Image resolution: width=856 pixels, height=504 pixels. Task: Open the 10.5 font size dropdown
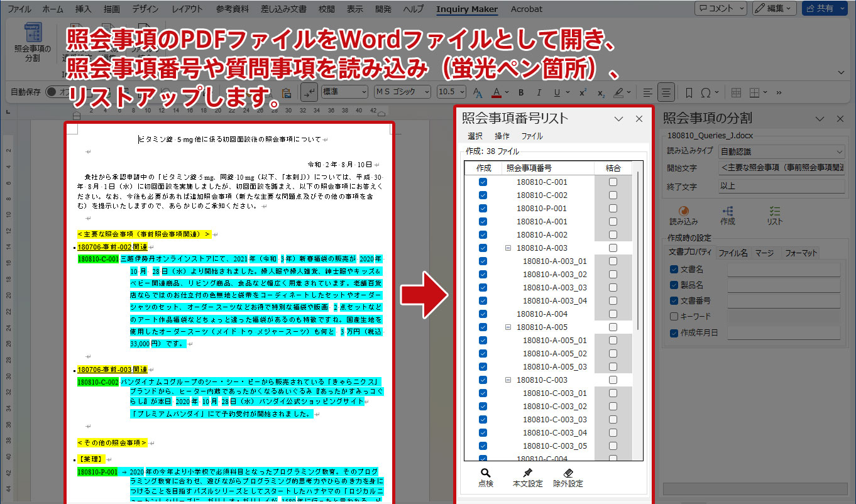click(x=452, y=92)
